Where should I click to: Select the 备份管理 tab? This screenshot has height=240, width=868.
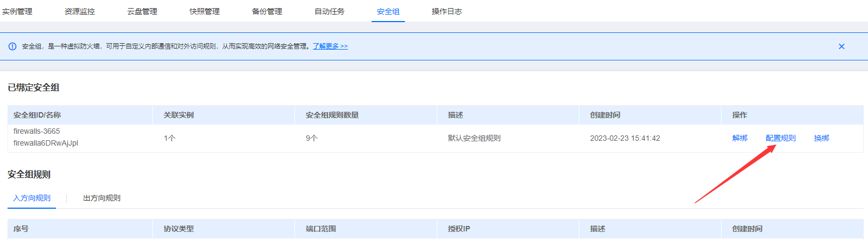point(267,11)
